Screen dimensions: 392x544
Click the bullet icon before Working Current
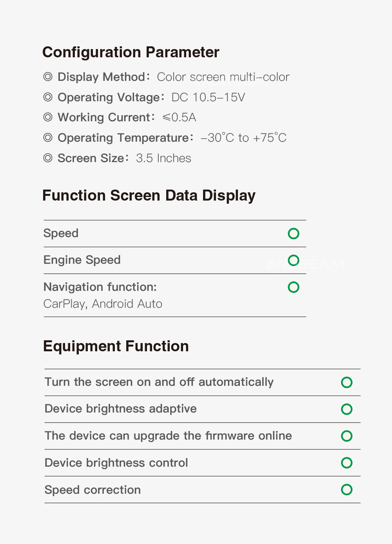coord(48,117)
